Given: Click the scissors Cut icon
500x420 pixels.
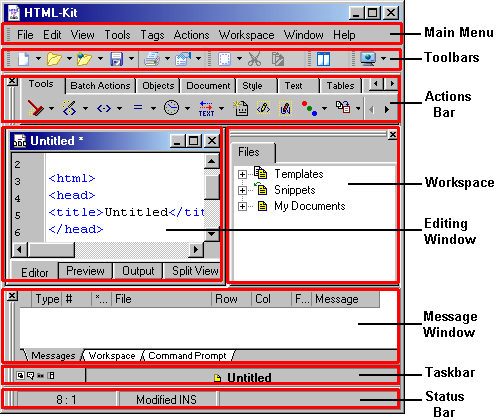Looking at the screenshot, I should 255,59.
